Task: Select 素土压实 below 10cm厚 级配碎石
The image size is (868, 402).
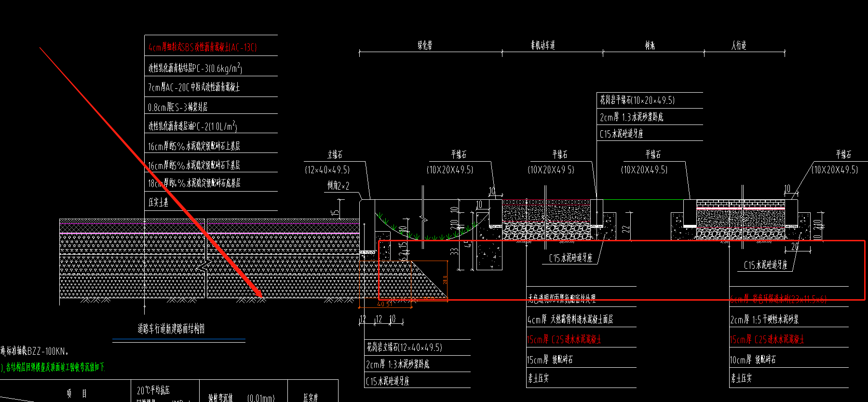Action: point(741,378)
